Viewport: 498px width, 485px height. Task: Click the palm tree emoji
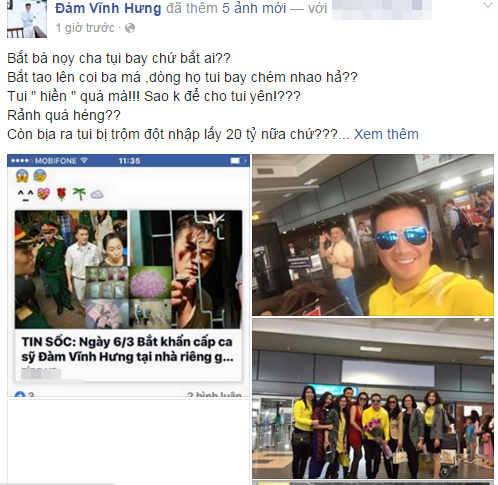[x=79, y=194]
